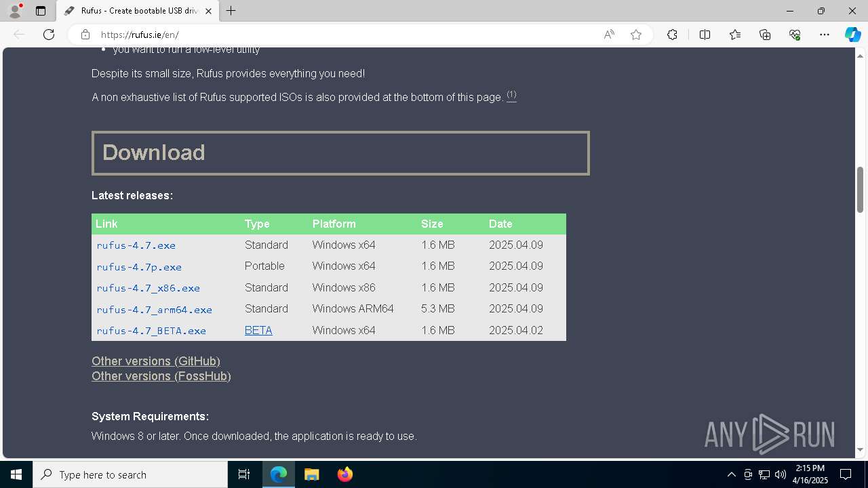Click the Link column header

coord(106,224)
